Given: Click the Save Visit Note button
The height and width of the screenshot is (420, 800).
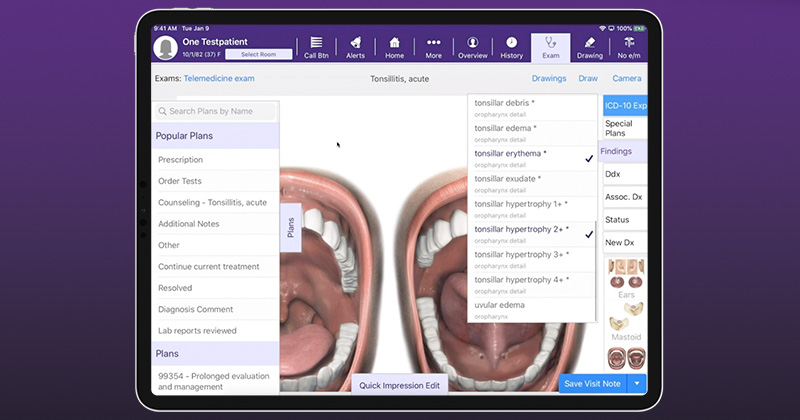Looking at the screenshot, I should tap(592, 384).
